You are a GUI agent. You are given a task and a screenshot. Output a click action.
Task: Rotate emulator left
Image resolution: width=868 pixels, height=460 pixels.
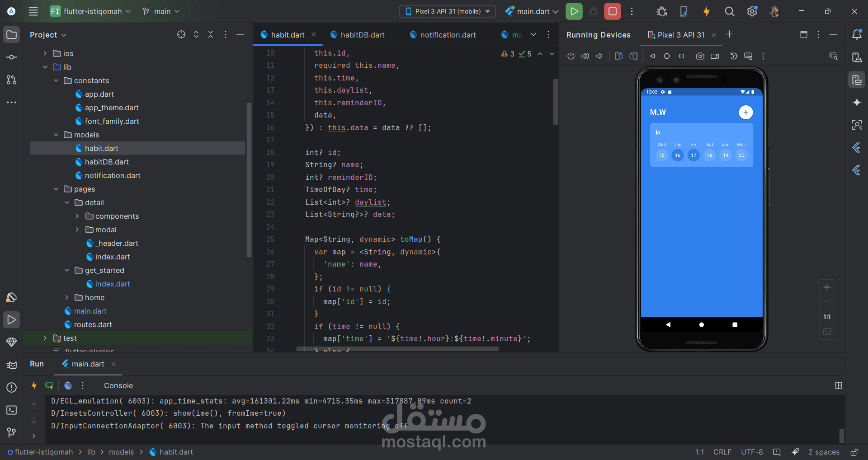point(618,56)
